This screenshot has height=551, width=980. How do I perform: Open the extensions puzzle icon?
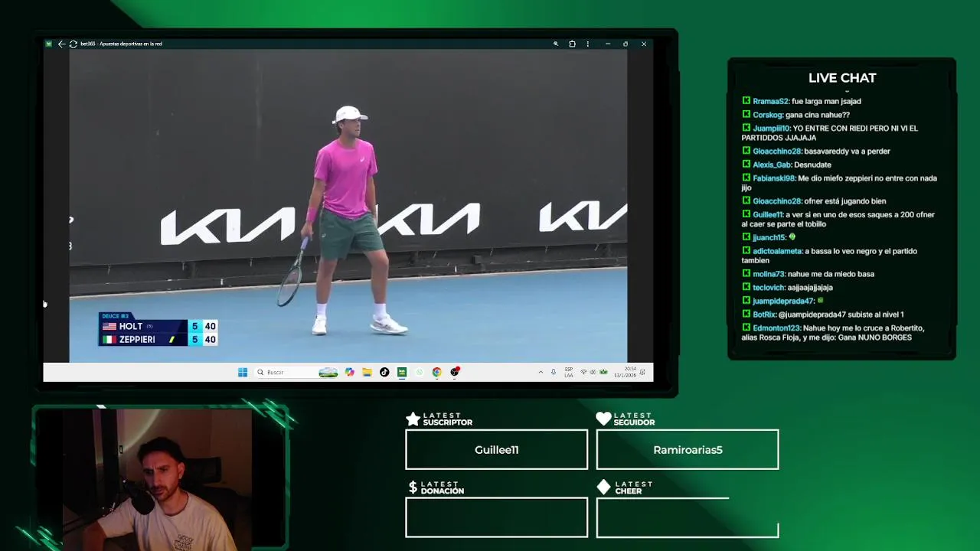click(x=572, y=44)
